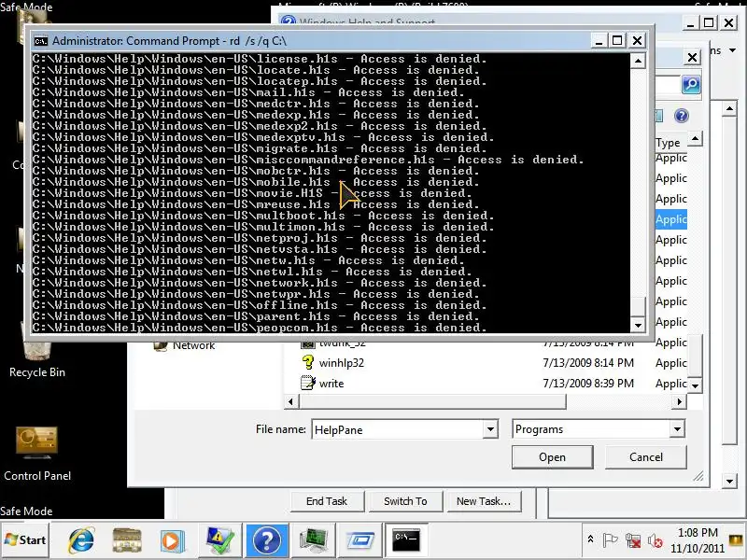The image size is (747, 560).
Task: Switch to Task Manager taskbar icon
Action: pyautogui.click(x=313, y=540)
